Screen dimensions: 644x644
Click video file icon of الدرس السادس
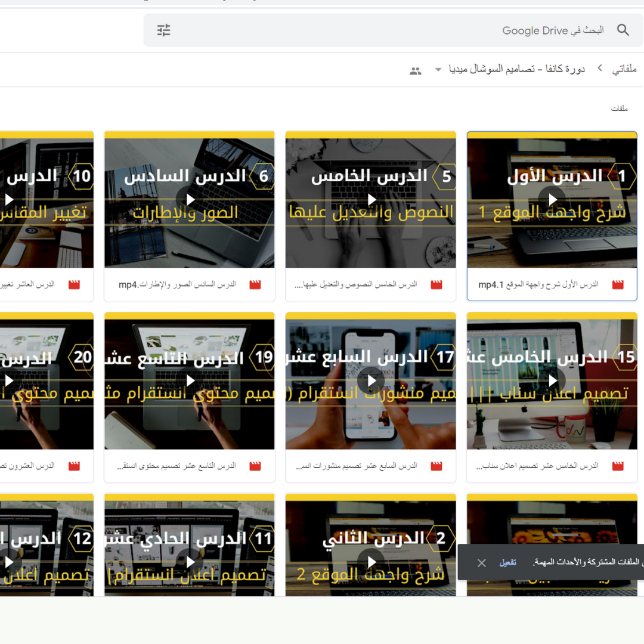tap(255, 285)
